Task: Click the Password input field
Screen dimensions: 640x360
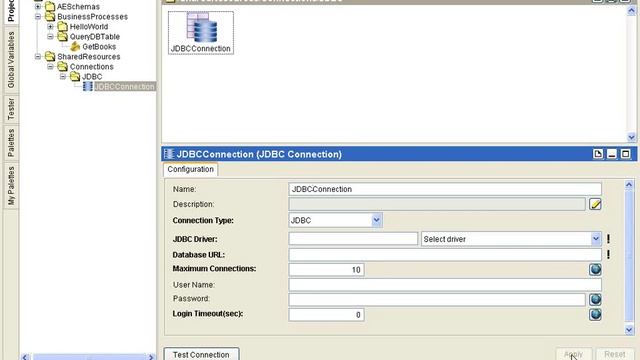Action: (437, 300)
